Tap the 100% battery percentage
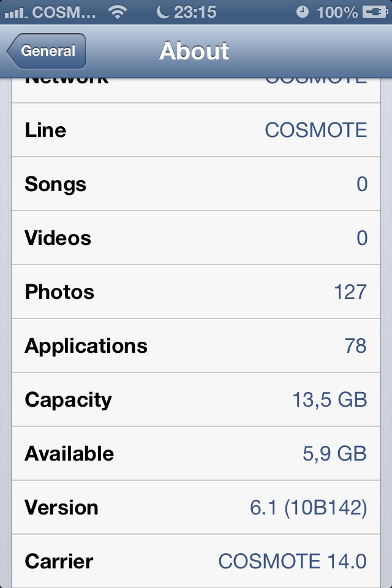 (x=337, y=12)
